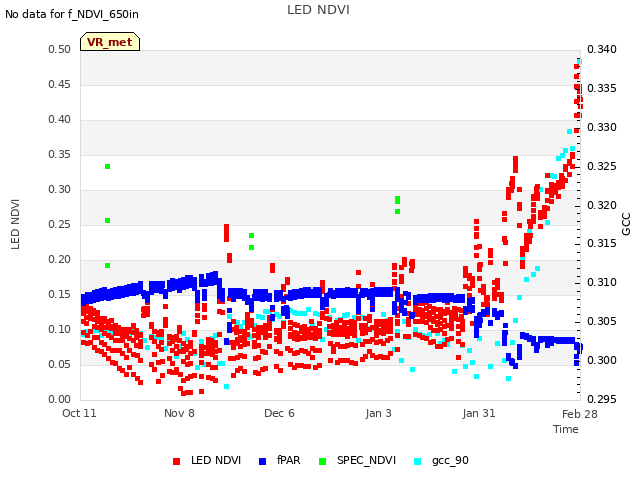The height and width of the screenshot is (480, 640).
Task: Select the fPAR legend label
Action: pos(289,461)
